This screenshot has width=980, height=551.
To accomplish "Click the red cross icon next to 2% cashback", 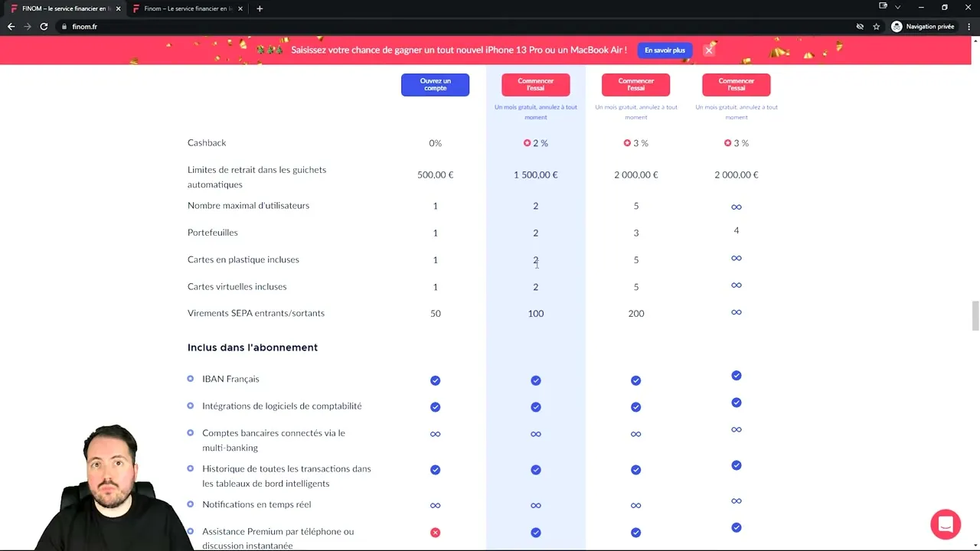I will (x=527, y=142).
